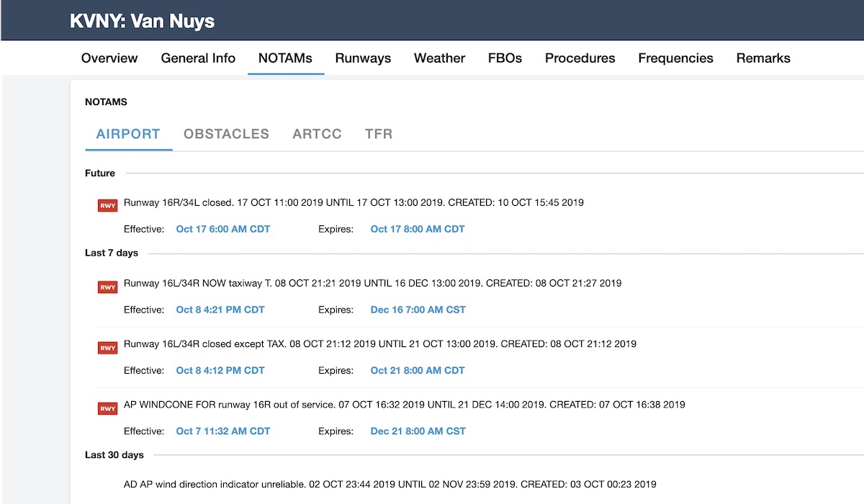Open the Overview tab
Viewport: 864px width, 504px height.
(x=109, y=58)
